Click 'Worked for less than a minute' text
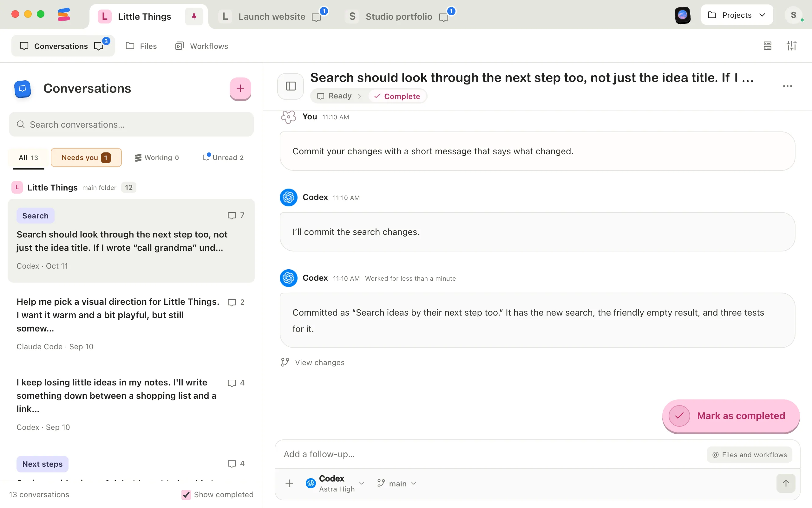812x508 pixels. click(x=410, y=278)
